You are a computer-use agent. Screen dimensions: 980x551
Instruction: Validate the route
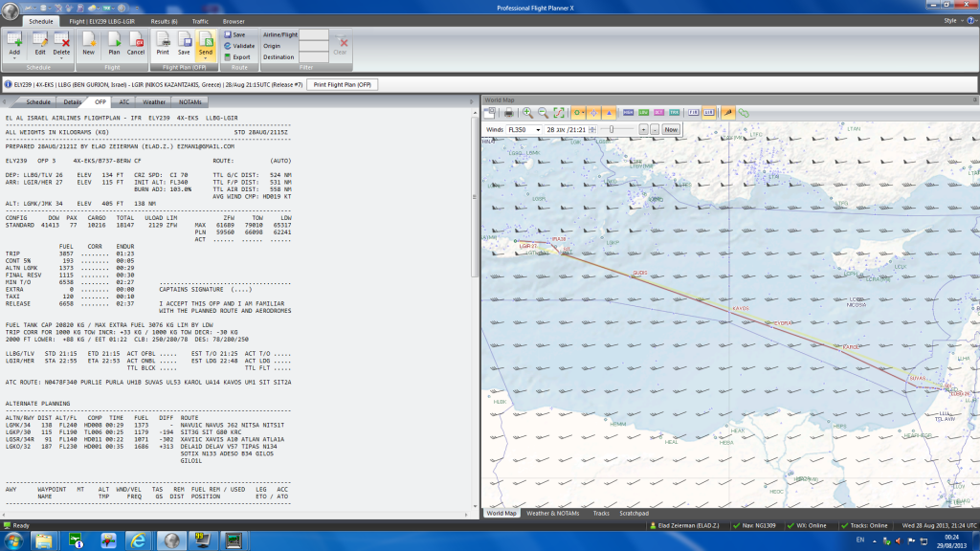tap(240, 45)
